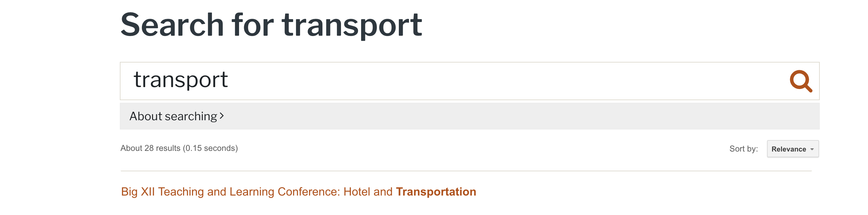Click the bold "Transportation" word in result

[x=436, y=191]
